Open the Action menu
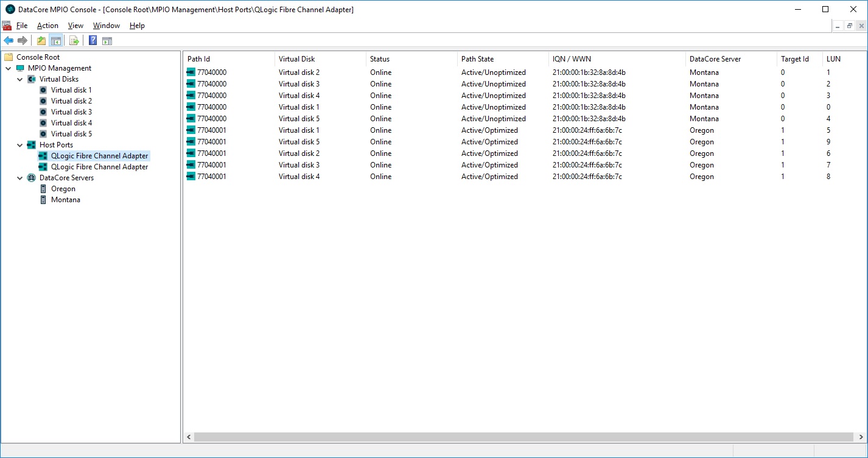 tap(47, 26)
